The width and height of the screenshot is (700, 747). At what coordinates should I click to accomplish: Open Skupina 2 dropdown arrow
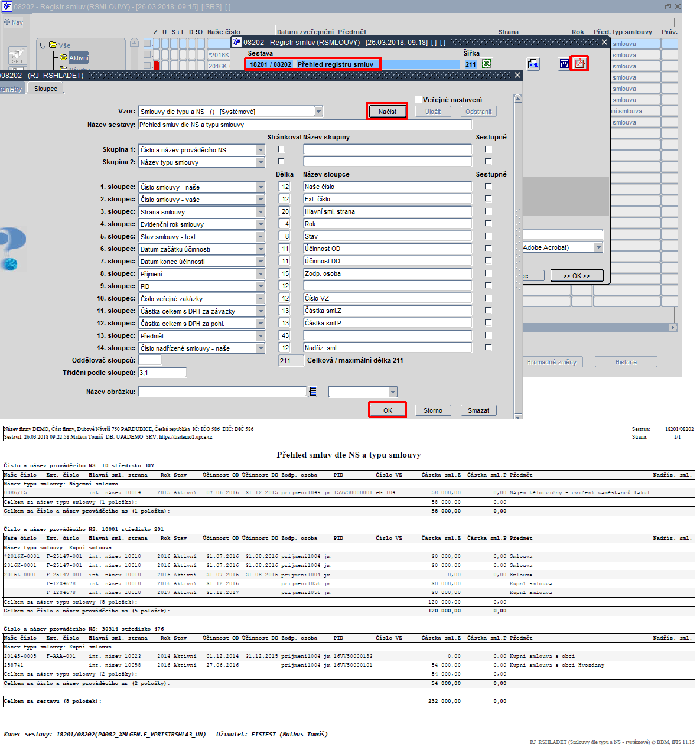pyautogui.click(x=261, y=162)
